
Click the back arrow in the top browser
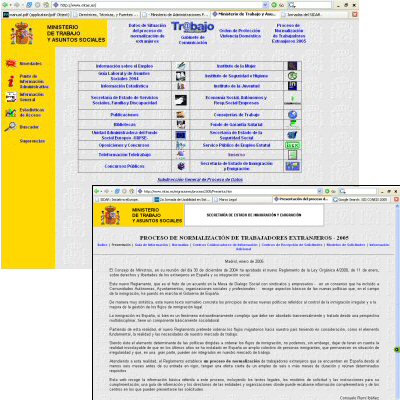(x=5, y=5)
